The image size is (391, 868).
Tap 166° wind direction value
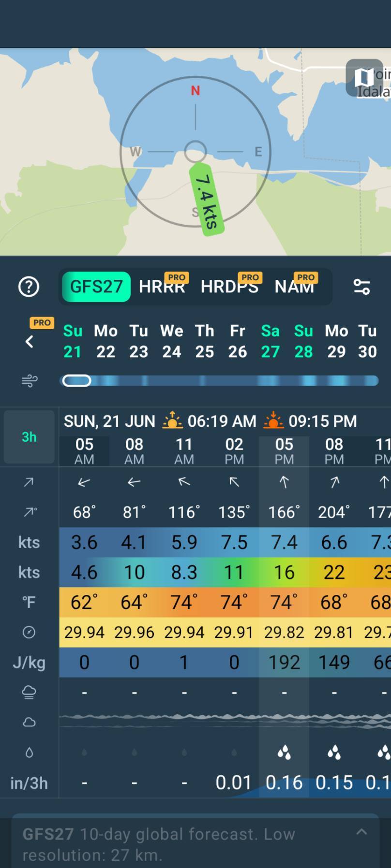coord(284,512)
